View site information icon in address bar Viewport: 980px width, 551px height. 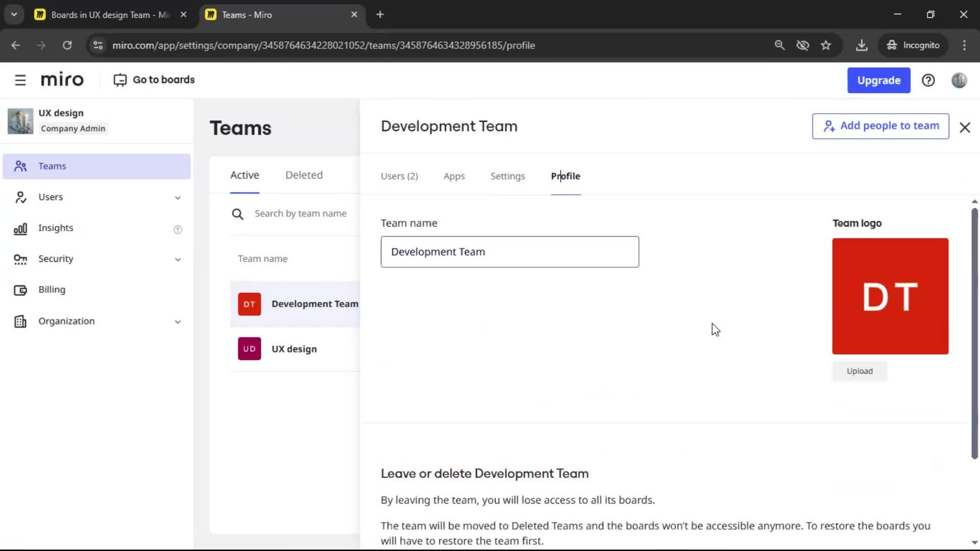(x=98, y=45)
